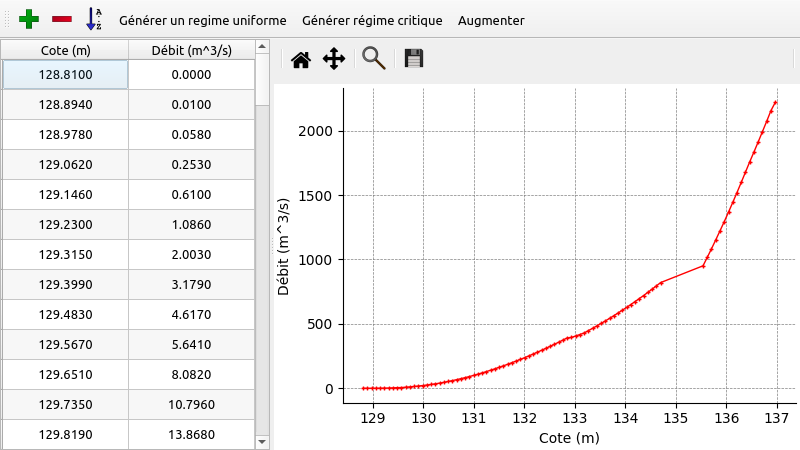Select the débit cell showing 13.8680
Screen dimensions: 800x450
point(191,435)
